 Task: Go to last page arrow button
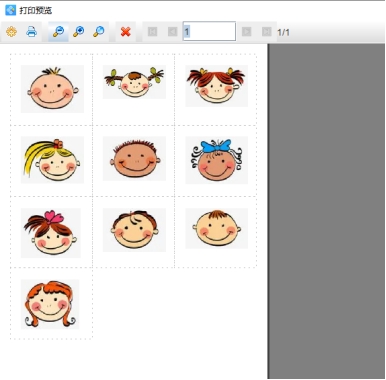266,32
